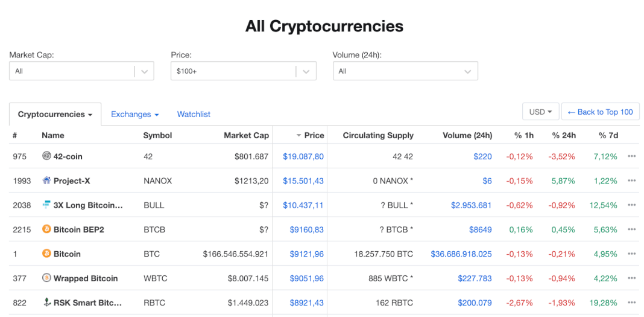Image resolution: width=644 pixels, height=317 pixels.
Task: Click the 42-coin logo icon
Action: pos(47,156)
